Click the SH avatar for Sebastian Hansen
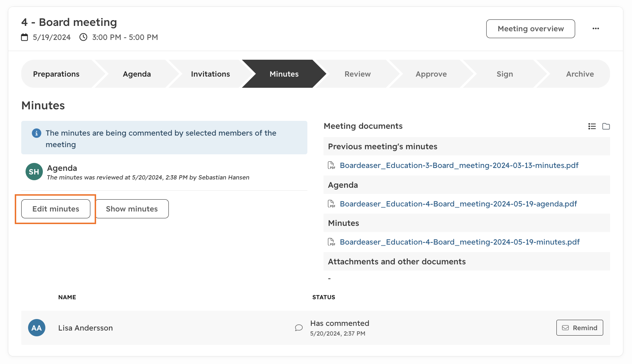 (x=34, y=172)
